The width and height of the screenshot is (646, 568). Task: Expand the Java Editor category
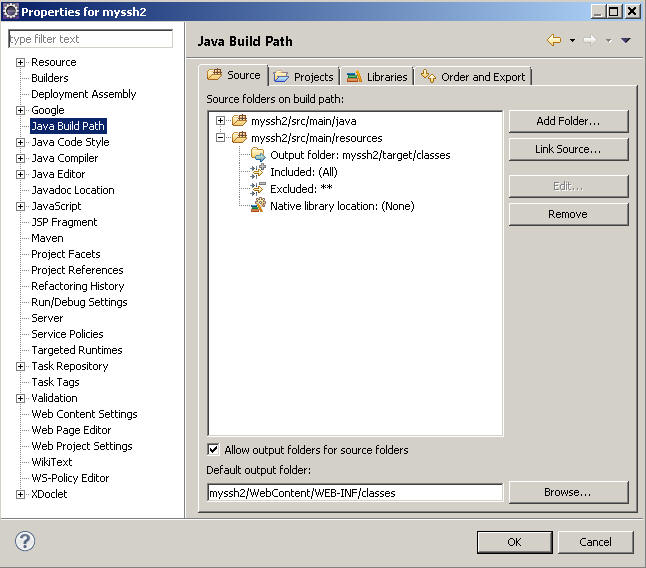(20, 175)
